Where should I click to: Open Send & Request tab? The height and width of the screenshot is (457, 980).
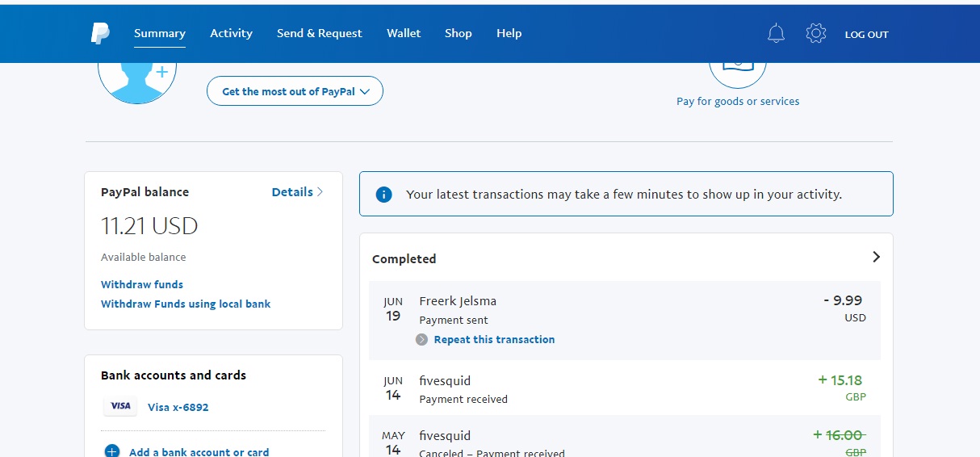pyautogui.click(x=319, y=33)
